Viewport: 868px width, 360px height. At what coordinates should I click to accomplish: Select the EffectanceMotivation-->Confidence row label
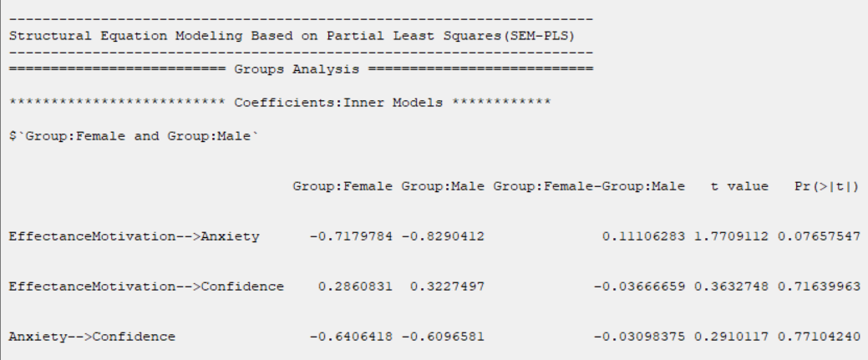click(x=146, y=286)
